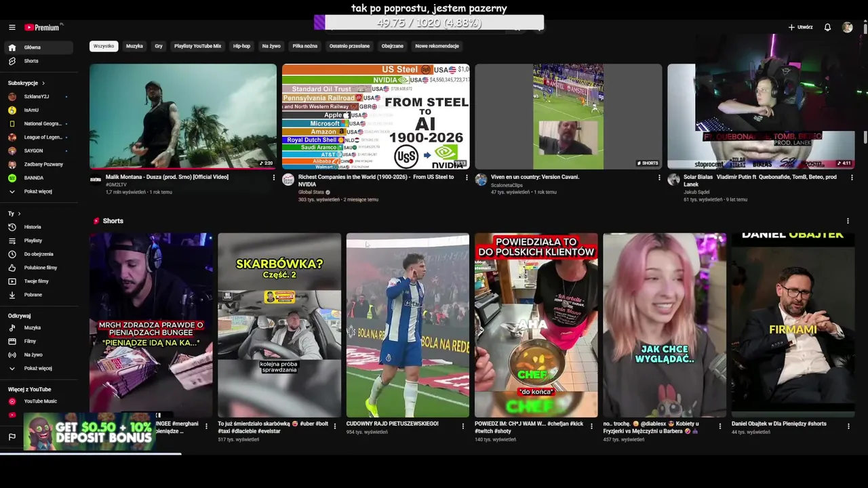Viewport: 868px width, 488px height.
Task: Select the Hip-hop filter chip
Action: pos(241,46)
